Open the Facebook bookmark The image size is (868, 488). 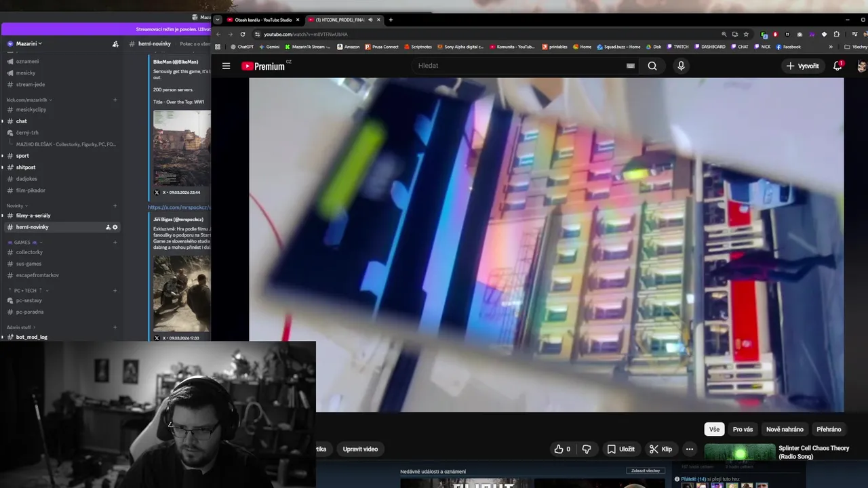(x=788, y=47)
